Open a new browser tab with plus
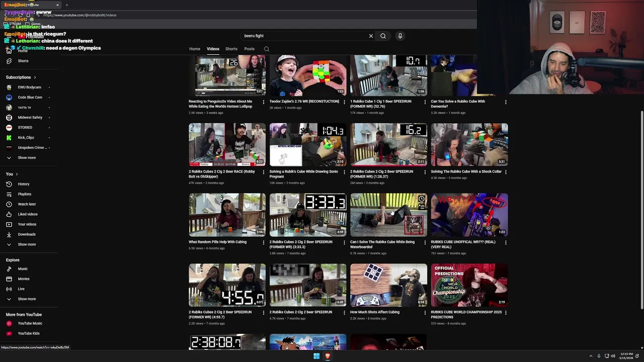The image size is (644, 362). [66, 5]
